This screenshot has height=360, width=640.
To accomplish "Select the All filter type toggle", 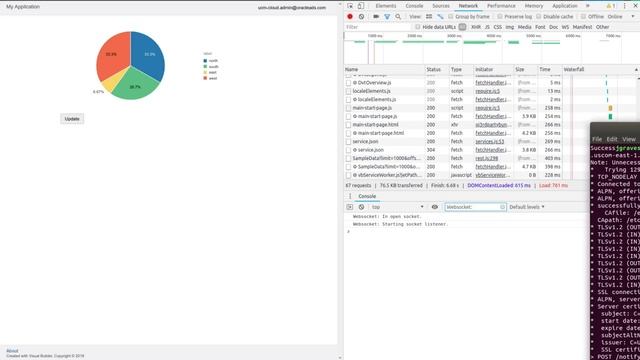I will click(462, 27).
